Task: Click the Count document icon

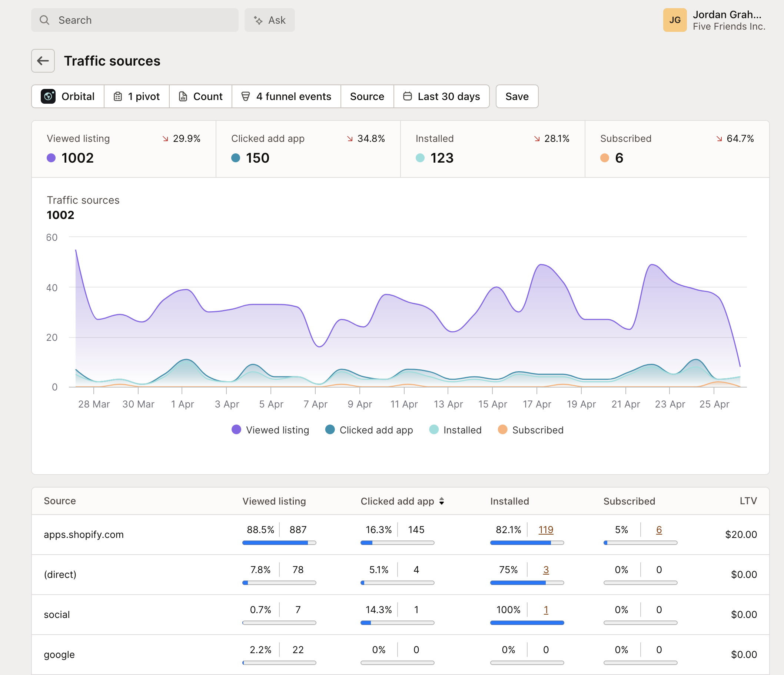Action: click(183, 96)
